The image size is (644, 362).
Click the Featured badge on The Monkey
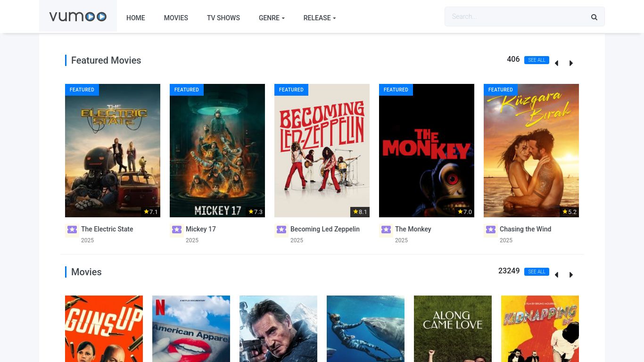coord(396,90)
